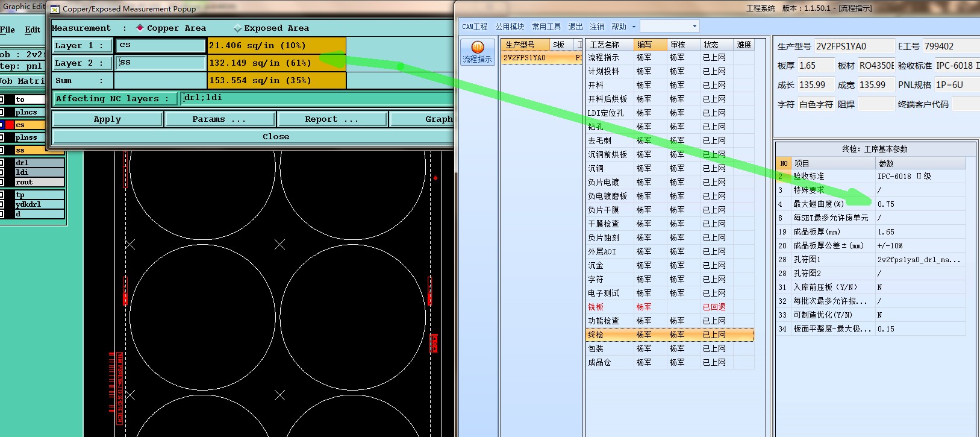The width and height of the screenshot is (980, 437).
Task: Select the plnss layer in layer list
Action: coord(30,137)
